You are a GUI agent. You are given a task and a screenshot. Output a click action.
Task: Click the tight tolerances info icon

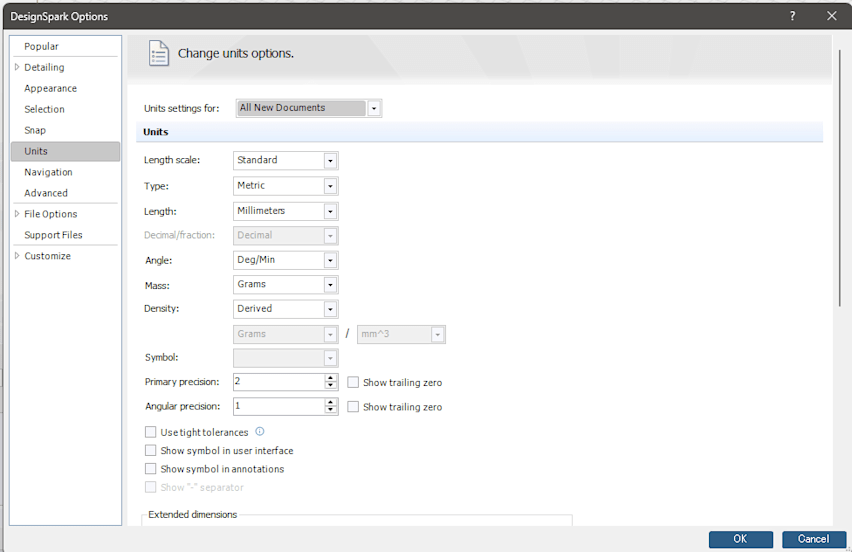[x=260, y=431]
